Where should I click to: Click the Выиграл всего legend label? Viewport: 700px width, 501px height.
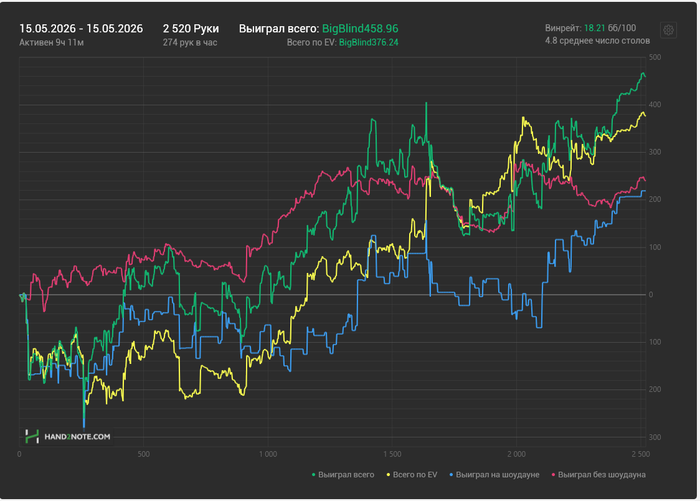pyautogui.click(x=346, y=475)
